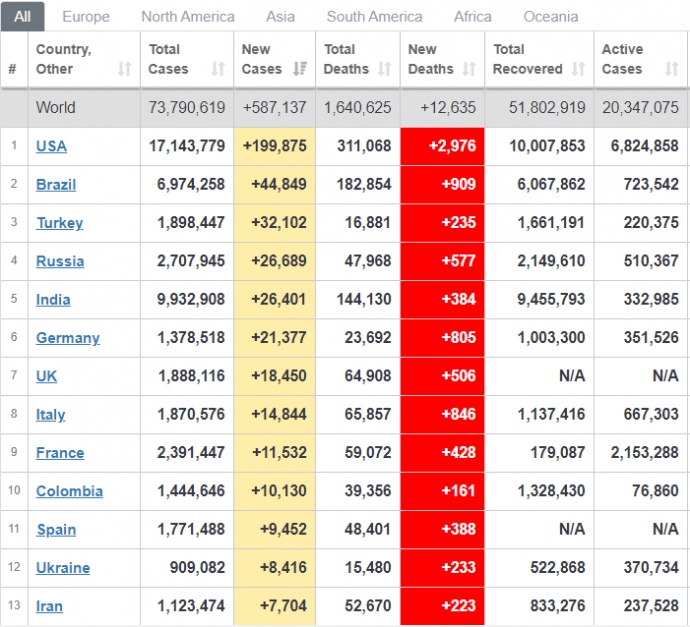Switch to South America tab
The image size is (690, 627).
click(374, 16)
